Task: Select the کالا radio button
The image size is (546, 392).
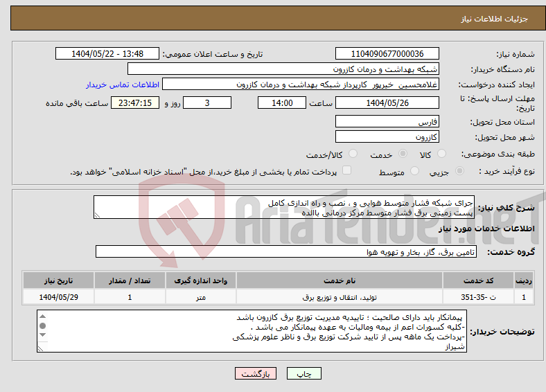Action: pos(441,154)
